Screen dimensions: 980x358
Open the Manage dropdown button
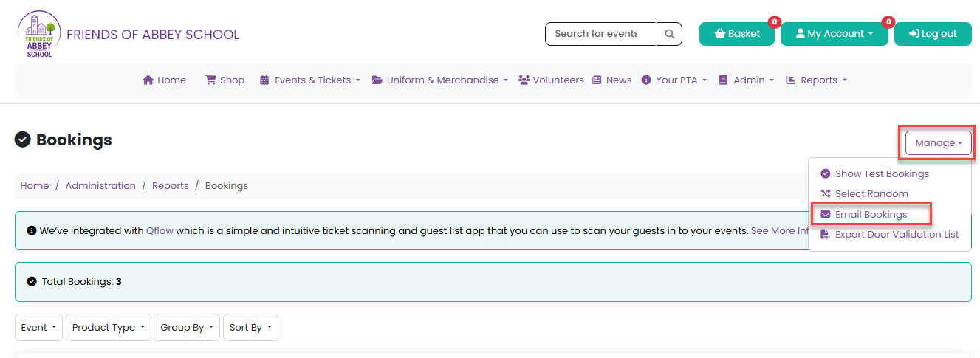point(939,143)
